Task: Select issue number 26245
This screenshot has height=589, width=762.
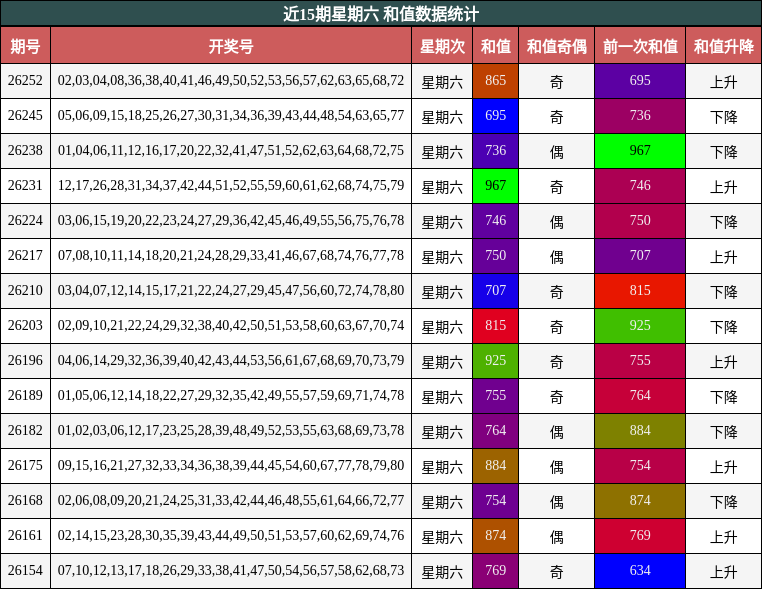Action: [x=25, y=115]
